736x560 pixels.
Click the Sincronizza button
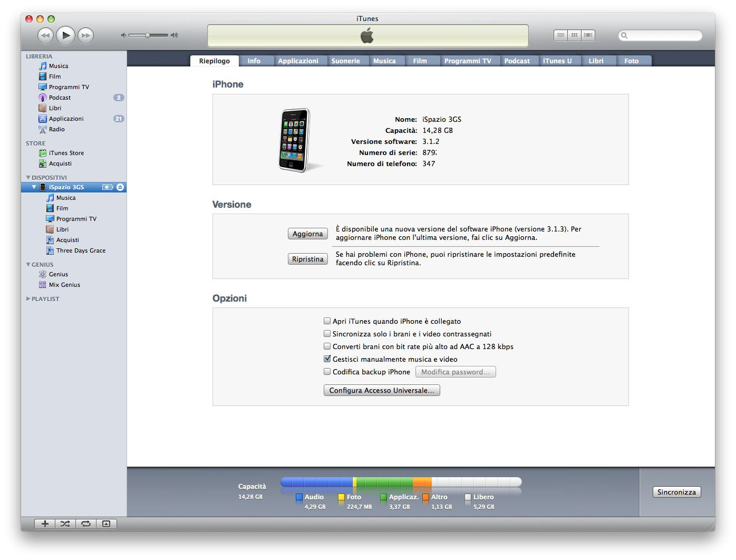point(676,492)
